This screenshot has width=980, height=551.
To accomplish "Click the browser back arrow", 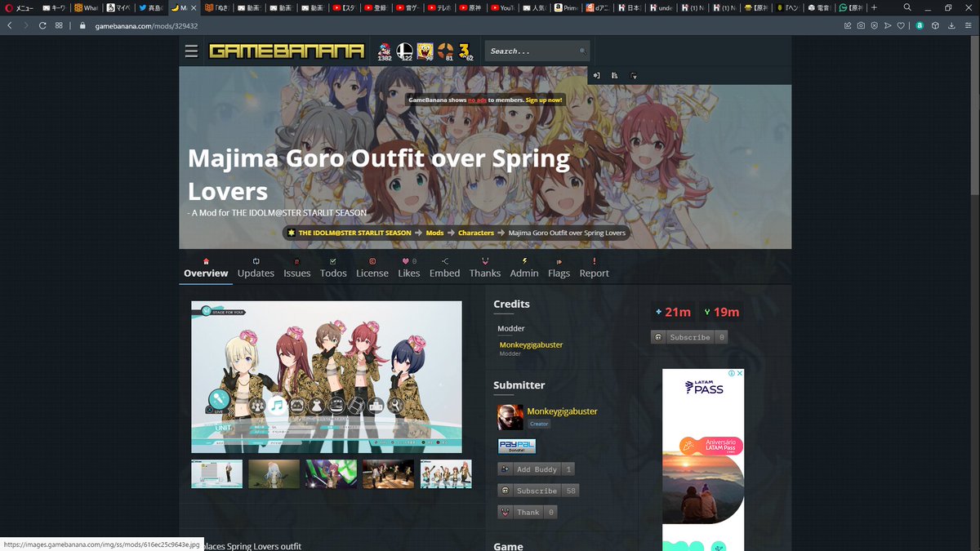I will click(x=10, y=25).
